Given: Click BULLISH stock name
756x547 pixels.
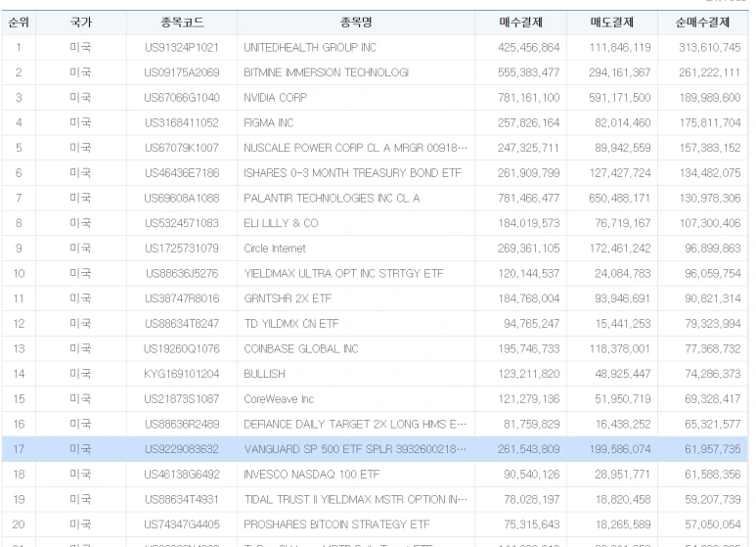Looking at the screenshot, I should pyautogui.click(x=264, y=374).
